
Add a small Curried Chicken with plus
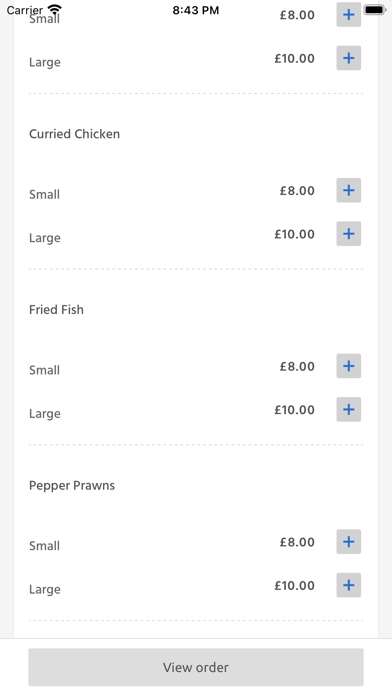pyautogui.click(x=348, y=190)
